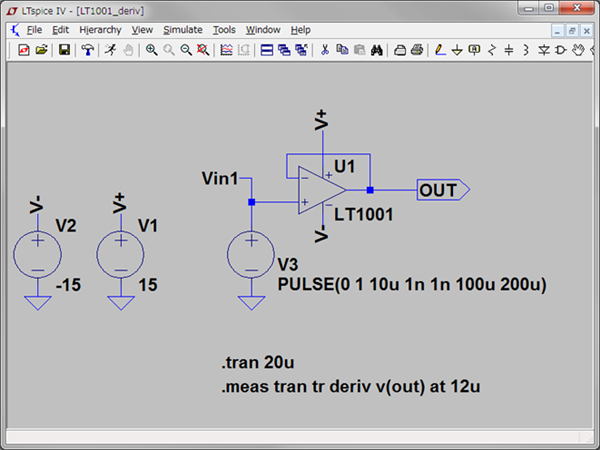The width and height of the screenshot is (600, 450).
Task: Click the Control Panel hammer icon
Action: [x=88, y=49]
